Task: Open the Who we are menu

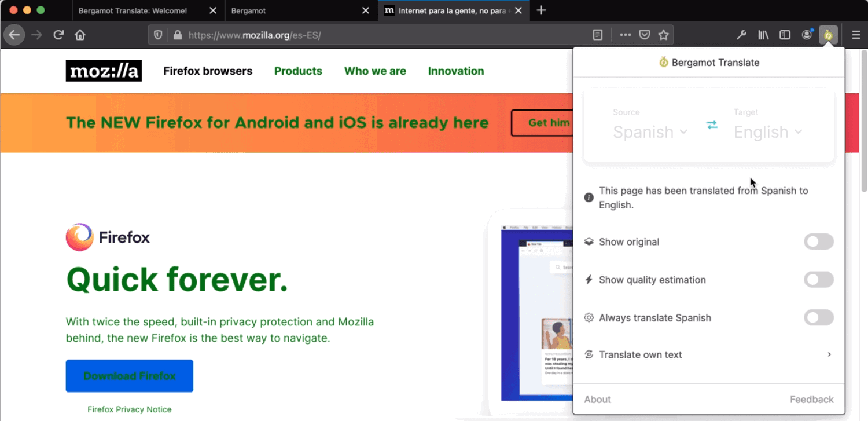Action: coord(375,71)
